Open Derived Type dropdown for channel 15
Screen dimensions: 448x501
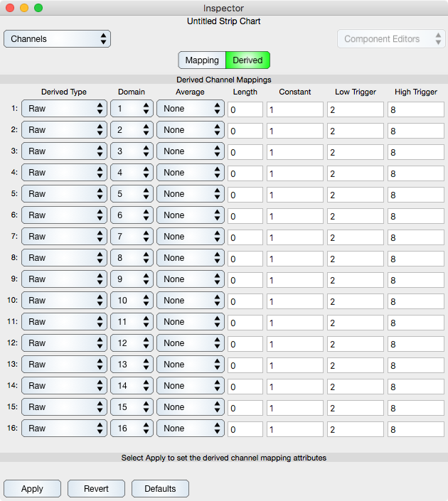coord(64,407)
